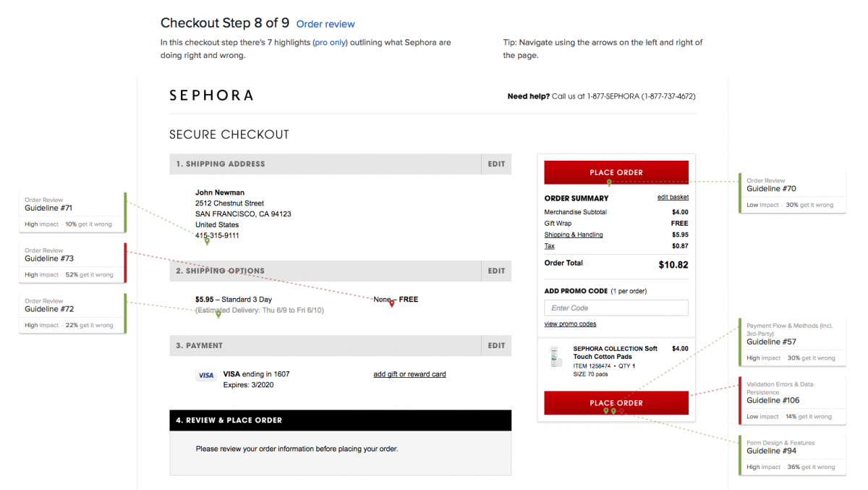The height and width of the screenshot is (490, 868).
Task: Open the "Tax" breakdown link
Action: point(549,246)
